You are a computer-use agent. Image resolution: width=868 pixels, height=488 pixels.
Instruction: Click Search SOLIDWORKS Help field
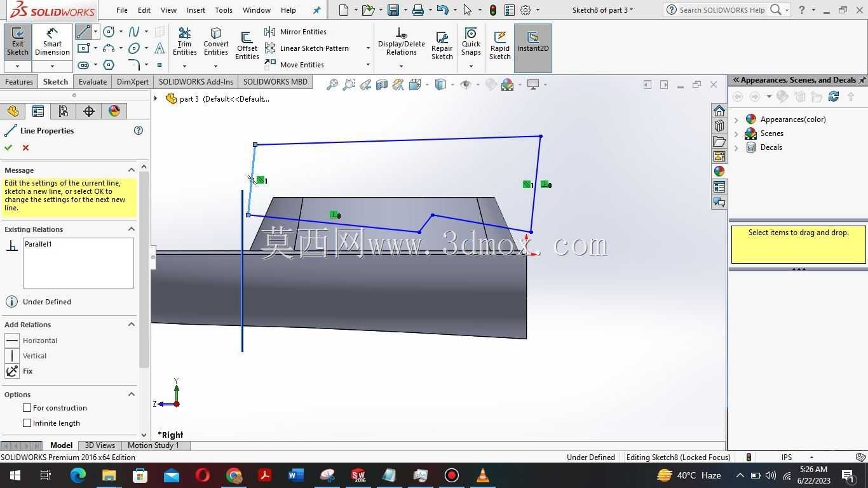click(x=722, y=10)
